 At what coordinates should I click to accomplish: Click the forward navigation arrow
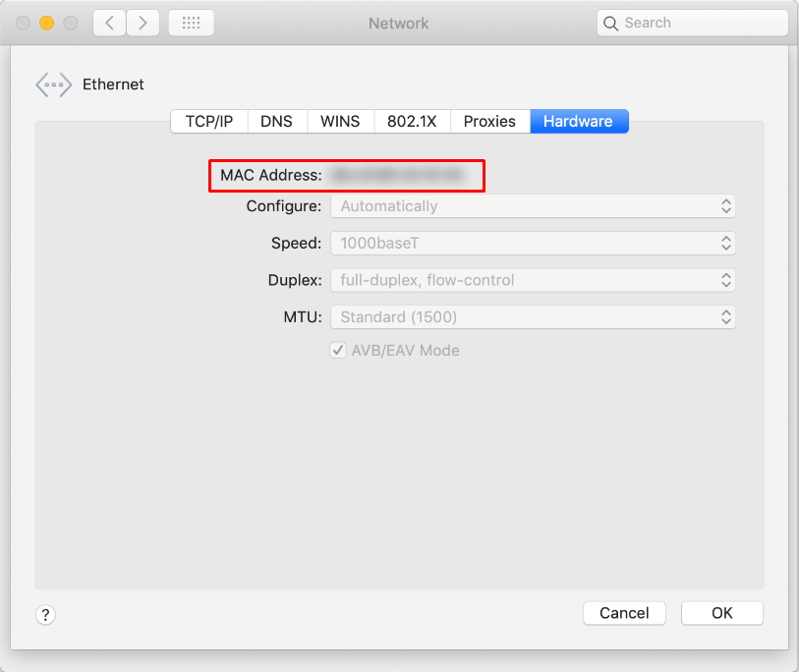pos(143,23)
